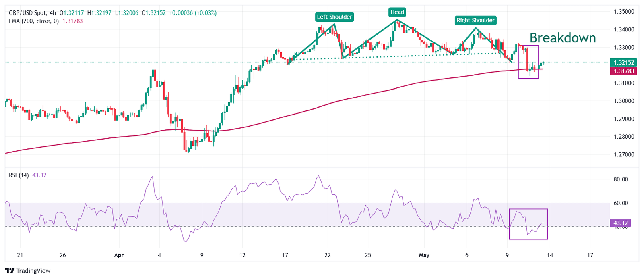Click the Apr label on time axis
Image resolution: width=644 pixels, height=279 pixels.
(119, 255)
